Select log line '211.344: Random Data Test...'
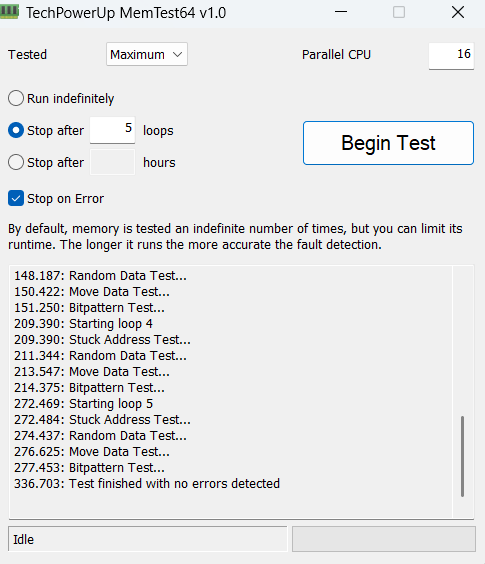The height and width of the screenshot is (564, 485). [100, 356]
